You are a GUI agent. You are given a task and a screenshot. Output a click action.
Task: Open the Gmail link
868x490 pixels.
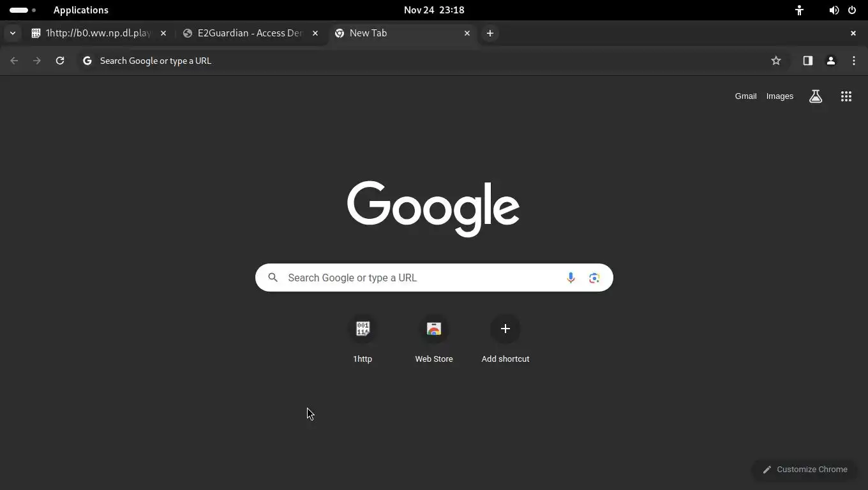pyautogui.click(x=745, y=96)
